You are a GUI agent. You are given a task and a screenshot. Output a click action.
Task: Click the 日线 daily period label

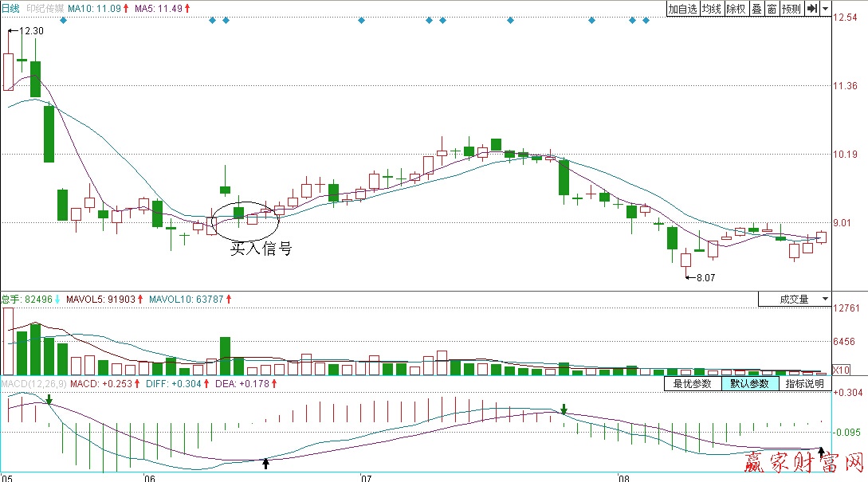pyautogui.click(x=10, y=8)
